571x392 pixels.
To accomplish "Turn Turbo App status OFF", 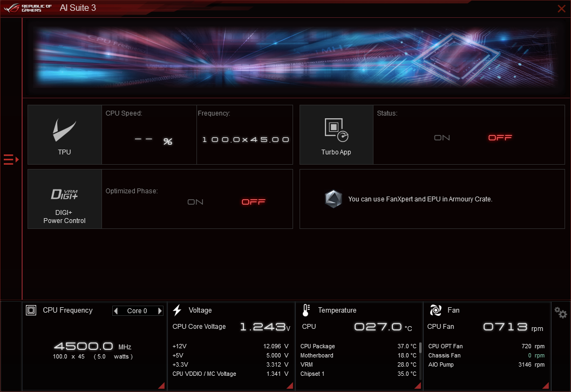I will pos(500,138).
